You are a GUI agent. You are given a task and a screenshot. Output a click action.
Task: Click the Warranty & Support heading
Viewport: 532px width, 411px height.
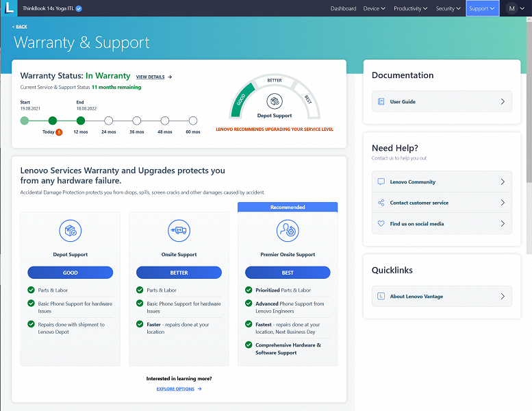(81, 42)
